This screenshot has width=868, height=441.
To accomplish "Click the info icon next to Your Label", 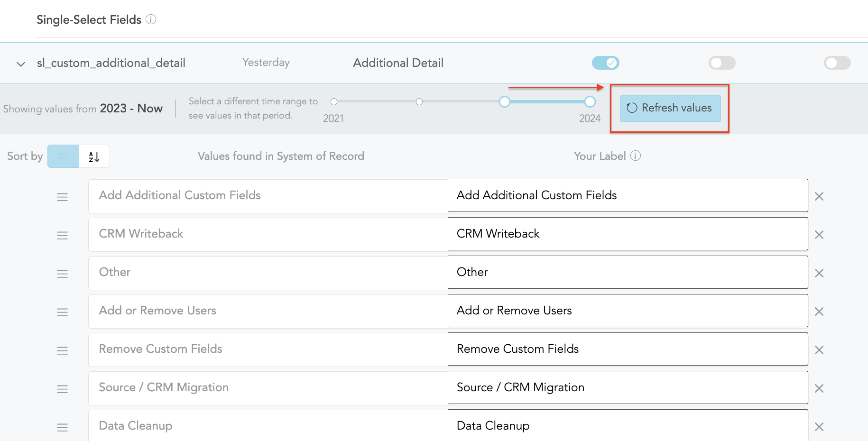I will click(636, 156).
